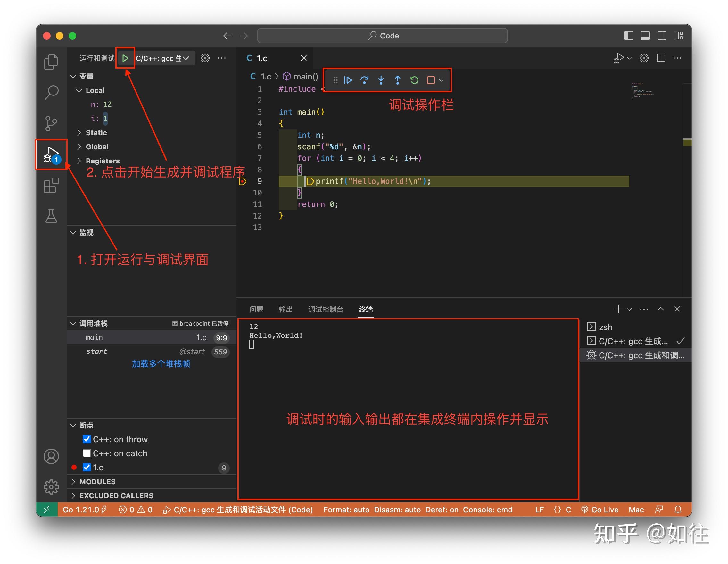Enable the C++: on catch breakpoint
The width and height of the screenshot is (728, 564).
(x=87, y=453)
